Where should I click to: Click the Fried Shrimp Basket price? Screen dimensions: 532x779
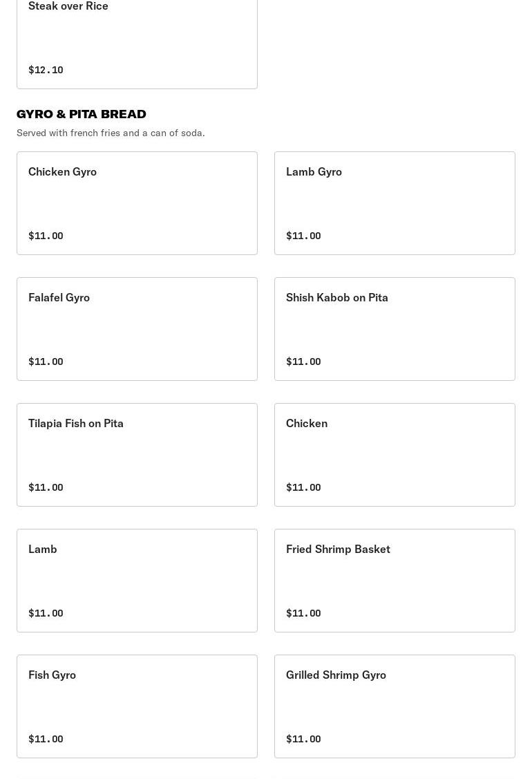303,613
